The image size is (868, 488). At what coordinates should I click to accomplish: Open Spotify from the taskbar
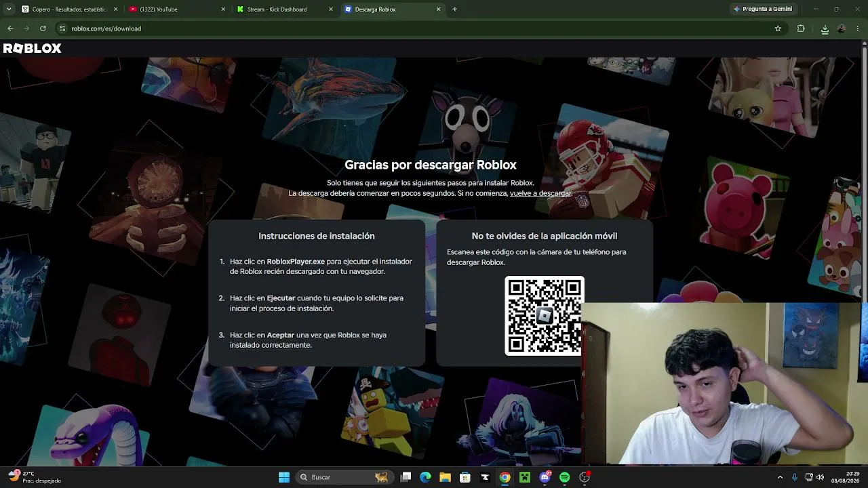click(x=565, y=477)
